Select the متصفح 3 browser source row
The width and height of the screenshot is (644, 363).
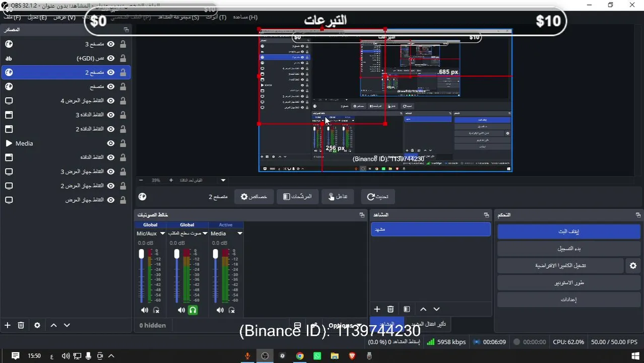tap(66, 44)
